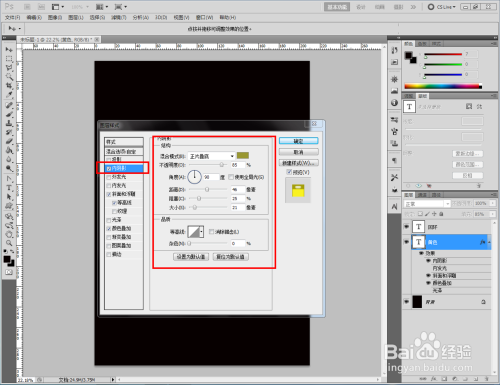Toggle the 斜面和浮雕 (Bevel and Emboss) checkbox
The image size is (500, 385).
109,194
